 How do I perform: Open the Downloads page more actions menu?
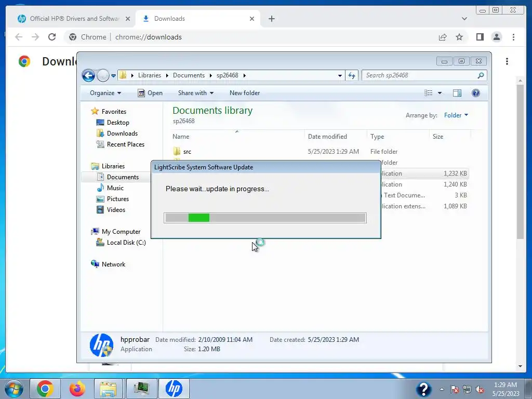pyautogui.click(x=507, y=61)
